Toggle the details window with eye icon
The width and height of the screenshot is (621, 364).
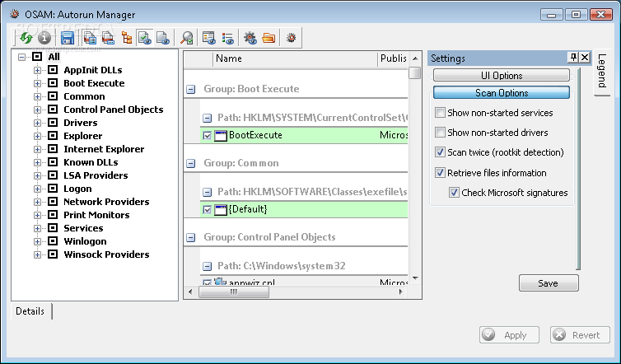[x=208, y=38]
